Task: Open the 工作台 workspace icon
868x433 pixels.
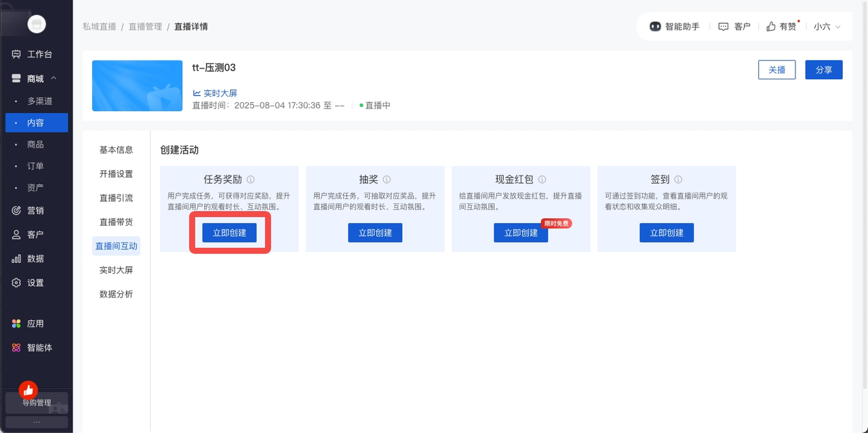Action: [15, 54]
